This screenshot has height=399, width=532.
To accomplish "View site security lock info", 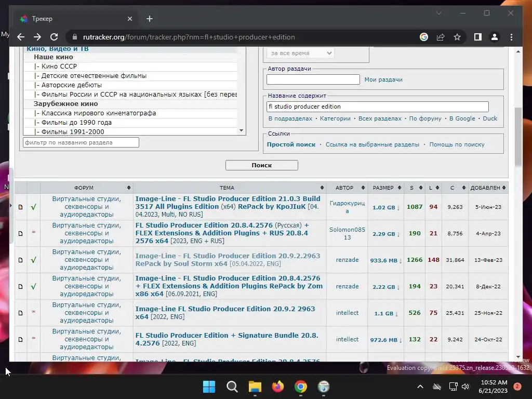I will click(x=75, y=37).
